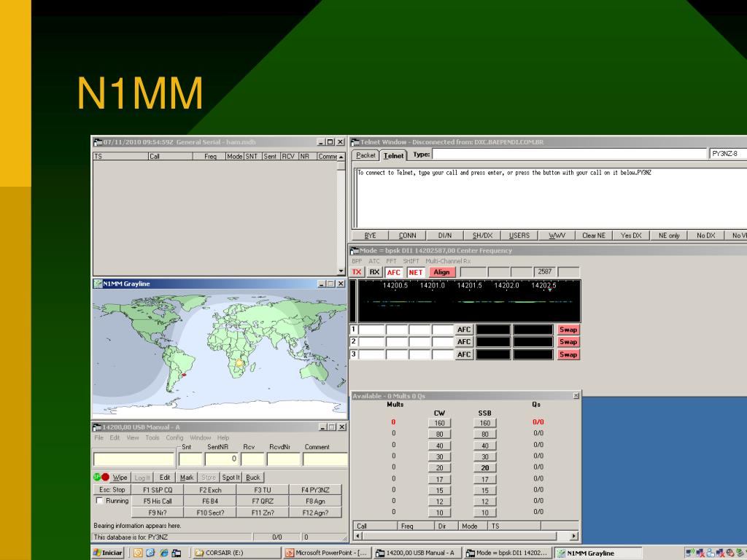Select the CW 40 band button
Viewport: 747px width, 560px height.
pos(439,446)
